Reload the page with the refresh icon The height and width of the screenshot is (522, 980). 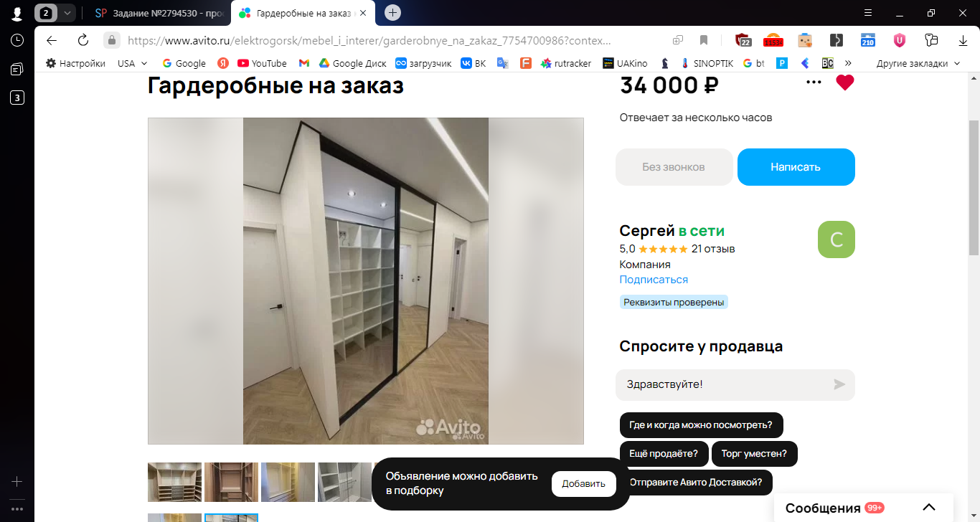(x=83, y=40)
